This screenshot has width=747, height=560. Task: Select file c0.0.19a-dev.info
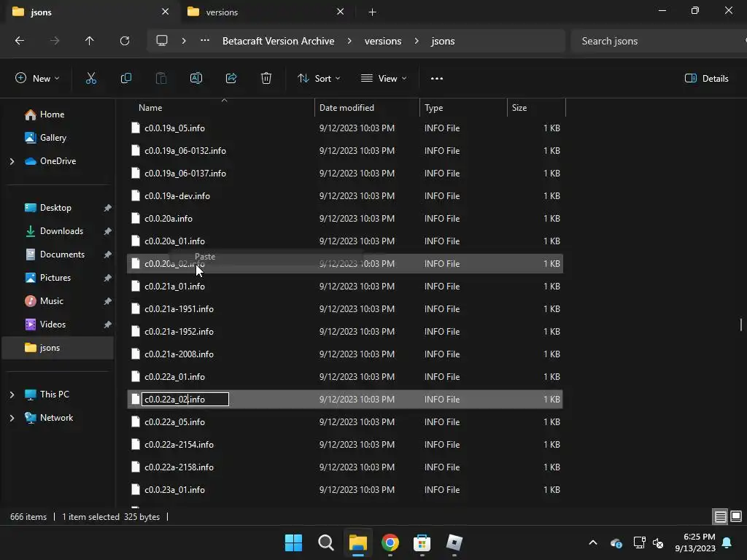coord(345,195)
